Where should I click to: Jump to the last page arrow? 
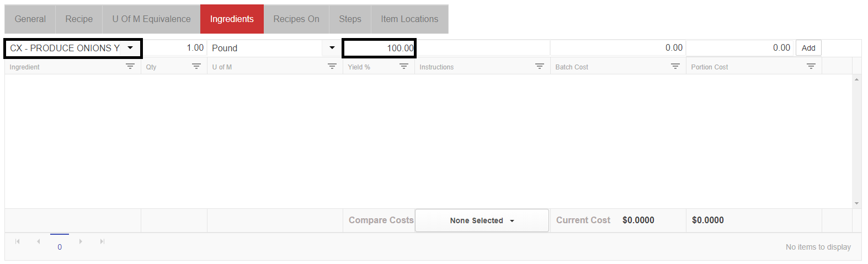(x=102, y=241)
